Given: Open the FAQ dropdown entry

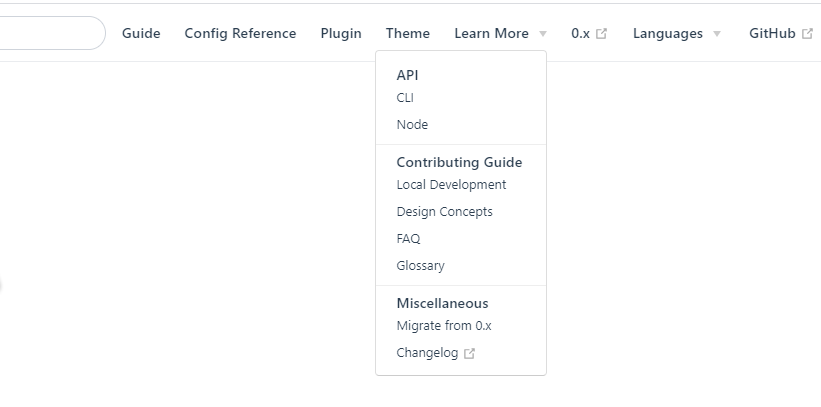Looking at the screenshot, I should coord(408,239).
